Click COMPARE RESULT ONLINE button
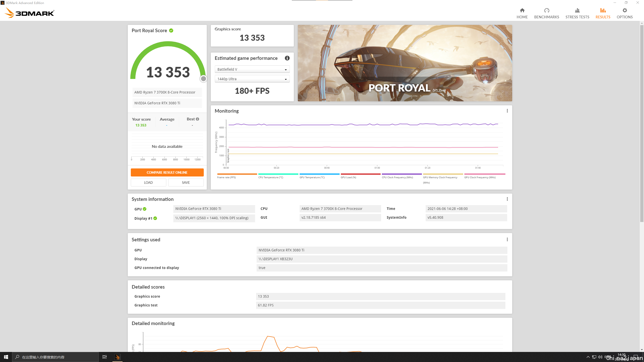 click(167, 172)
